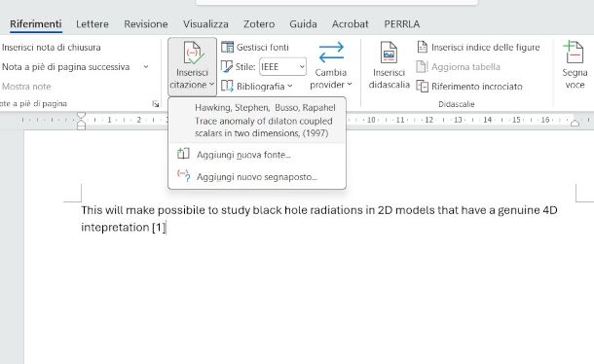Click the Inserisci citazione icon
The width and height of the screenshot is (594, 364).
[x=193, y=53]
